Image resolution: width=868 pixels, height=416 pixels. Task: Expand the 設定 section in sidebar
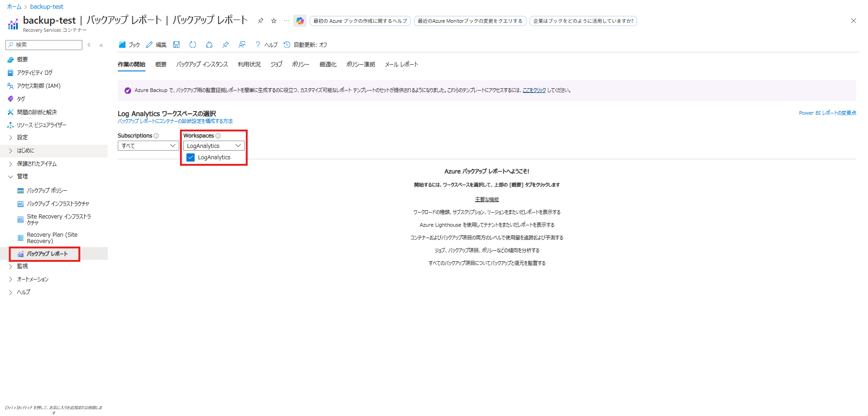pos(22,137)
